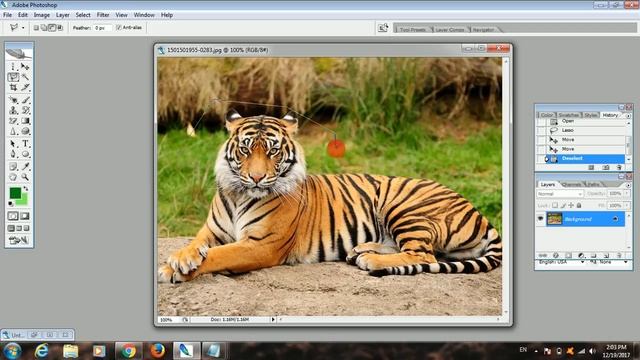The image size is (640, 360).
Task: Toggle Lock all padlock in Layers
Action: click(x=578, y=205)
